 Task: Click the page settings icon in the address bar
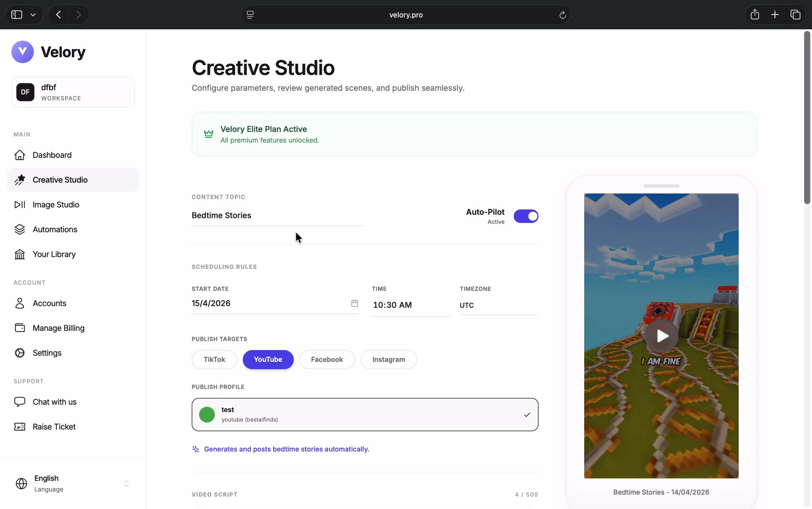(x=250, y=15)
